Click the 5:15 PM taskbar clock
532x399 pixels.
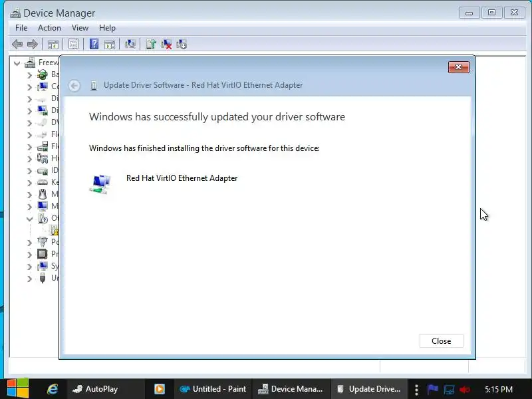click(x=498, y=389)
